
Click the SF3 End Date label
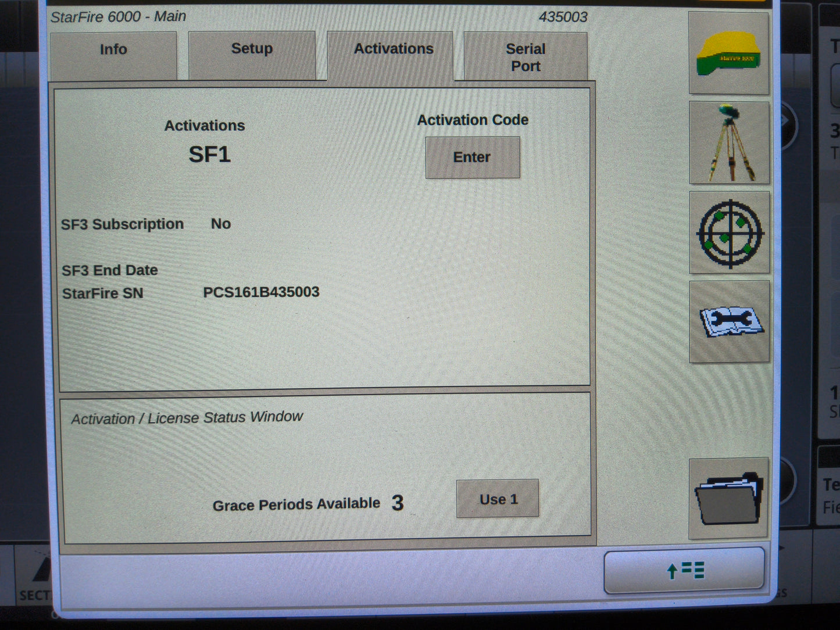(x=110, y=270)
